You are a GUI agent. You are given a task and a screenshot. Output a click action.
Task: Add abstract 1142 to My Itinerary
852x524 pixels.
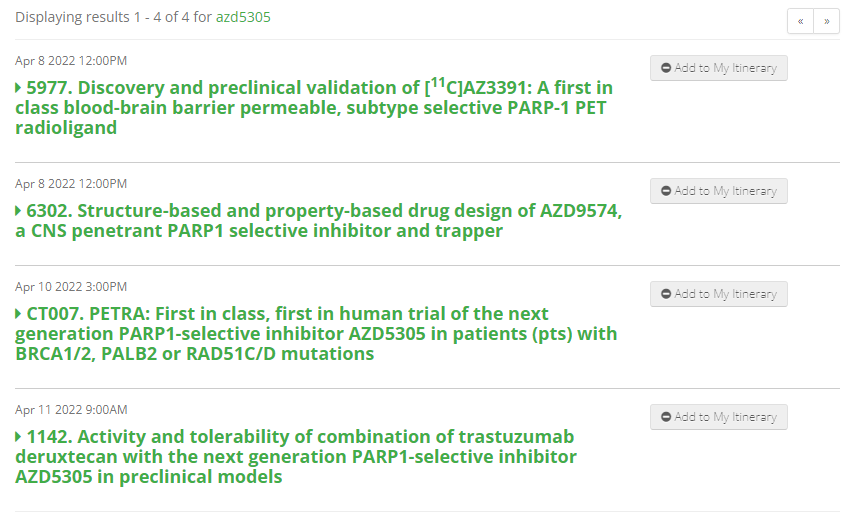[x=719, y=417]
